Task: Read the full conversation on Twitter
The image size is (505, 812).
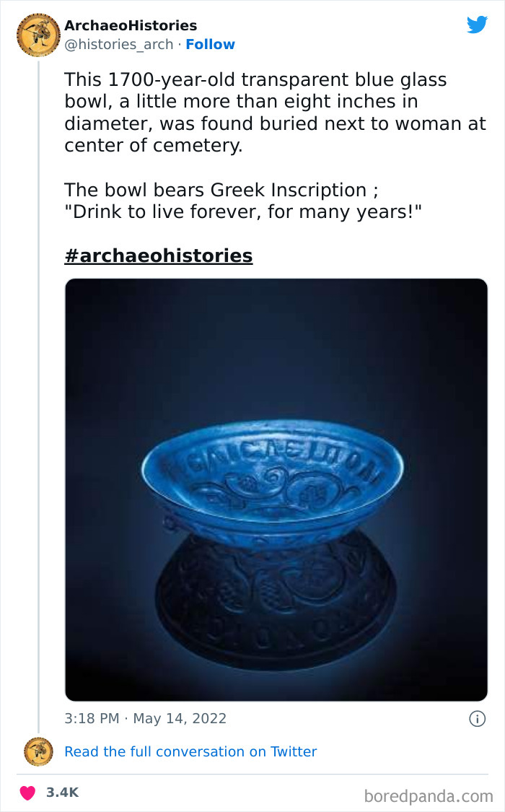Action: (x=190, y=751)
